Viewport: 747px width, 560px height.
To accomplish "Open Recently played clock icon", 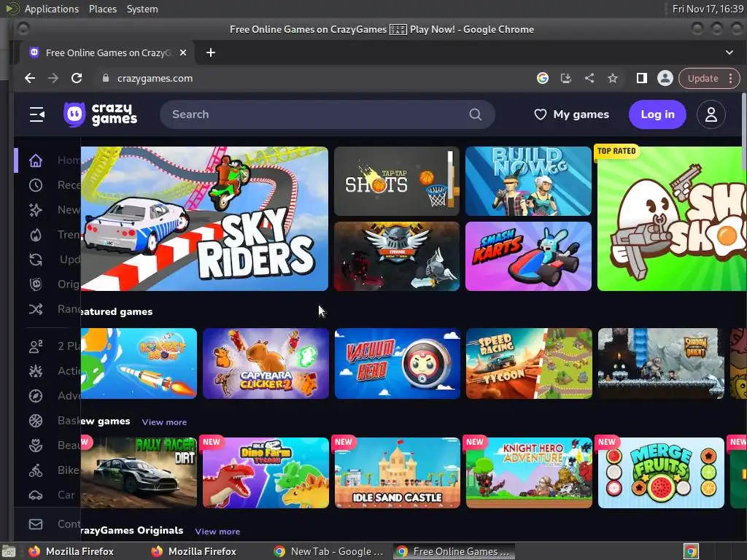I will [x=36, y=185].
